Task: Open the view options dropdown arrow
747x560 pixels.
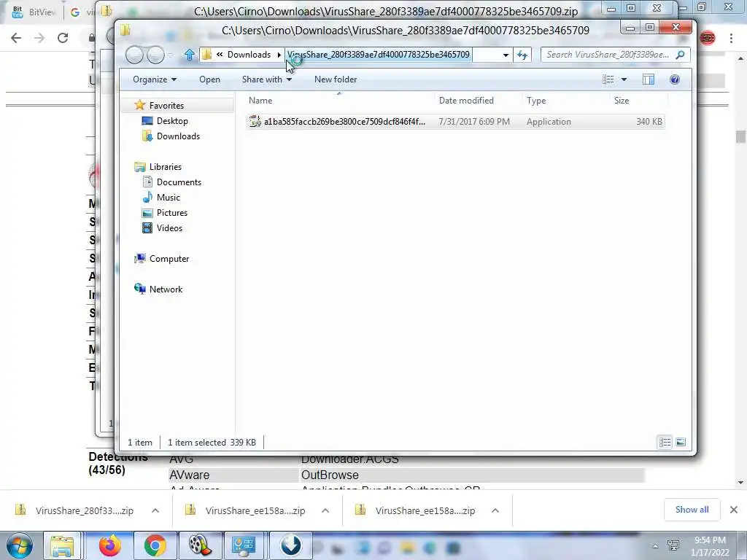Action: 624,79
